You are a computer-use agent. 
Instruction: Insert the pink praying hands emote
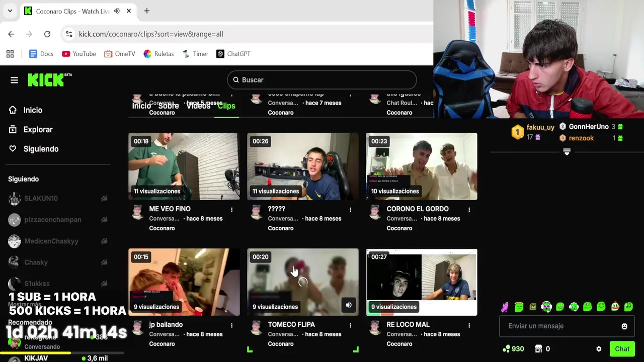505,307
